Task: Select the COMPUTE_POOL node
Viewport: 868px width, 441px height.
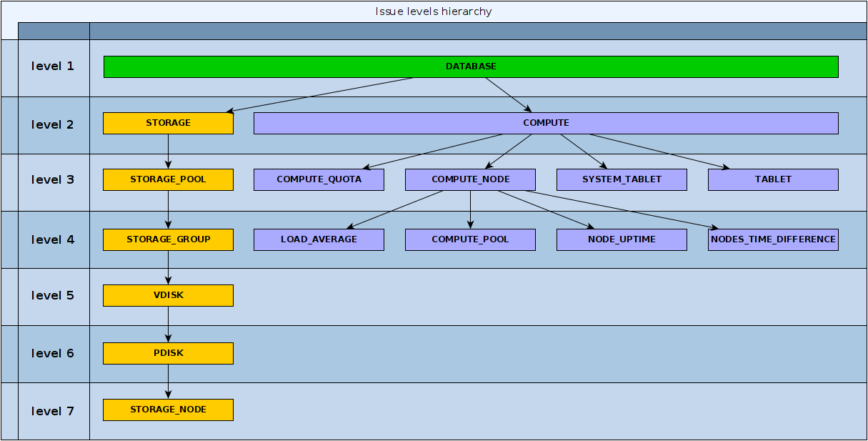Action: 470,239
